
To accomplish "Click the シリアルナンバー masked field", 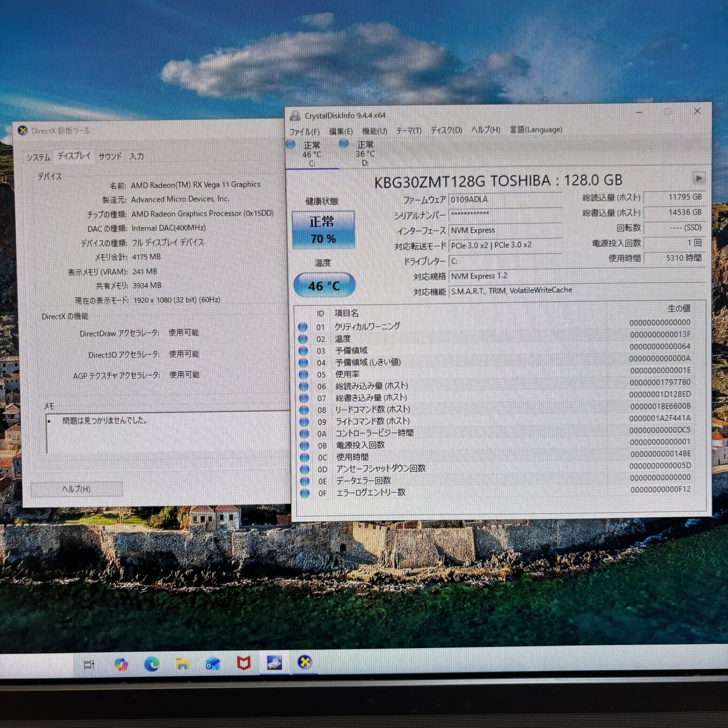I will click(x=504, y=214).
